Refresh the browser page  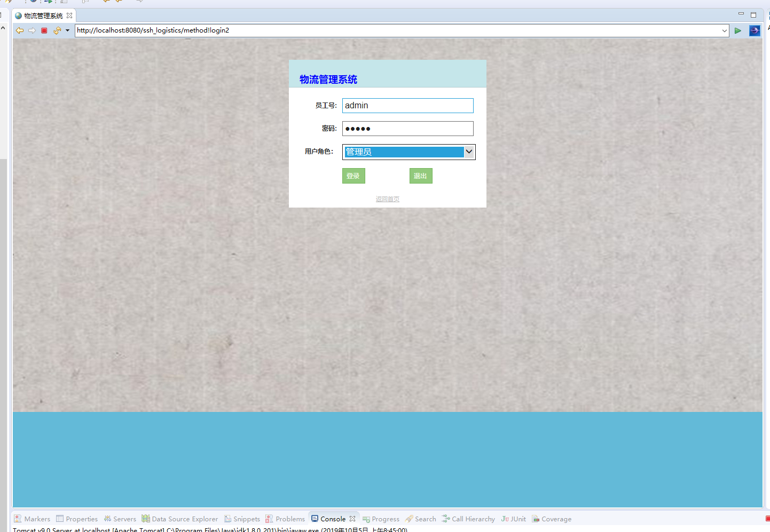click(57, 30)
